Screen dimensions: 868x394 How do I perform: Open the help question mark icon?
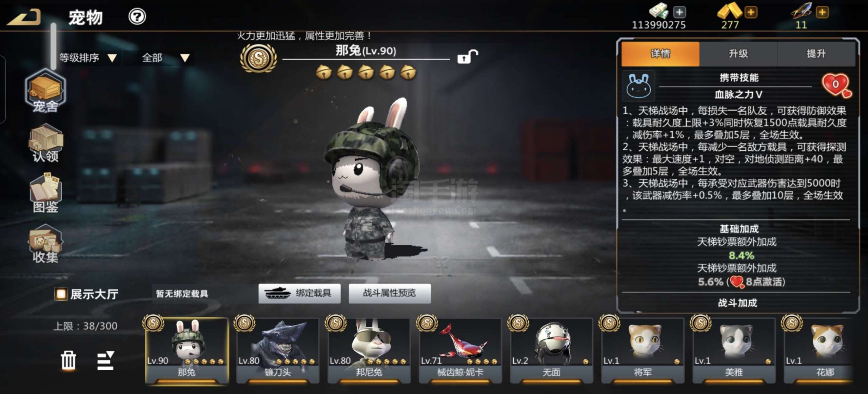point(137,16)
